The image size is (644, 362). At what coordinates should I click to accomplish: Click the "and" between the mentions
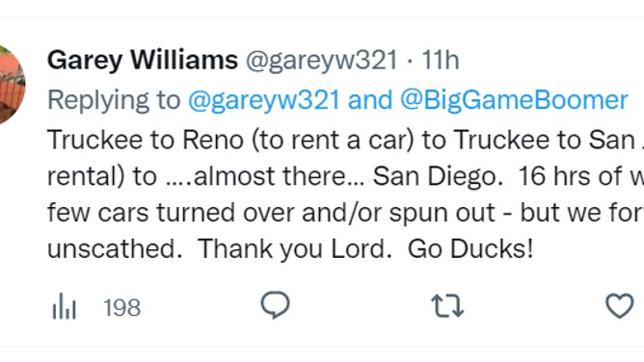click(370, 100)
